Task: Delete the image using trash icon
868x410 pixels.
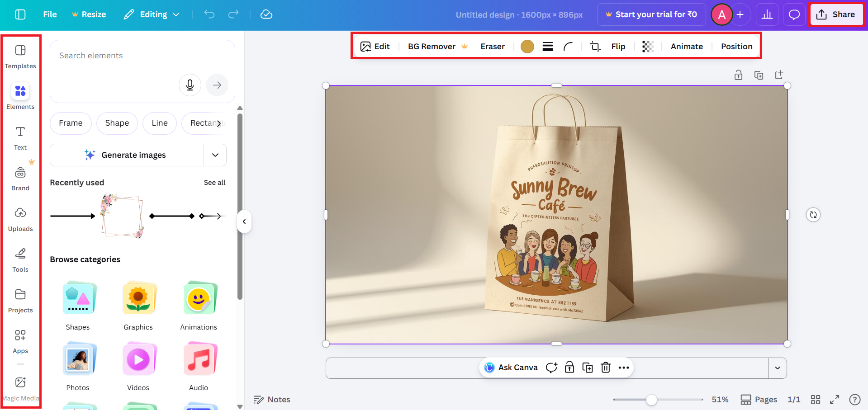Action: click(x=606, y=368)
